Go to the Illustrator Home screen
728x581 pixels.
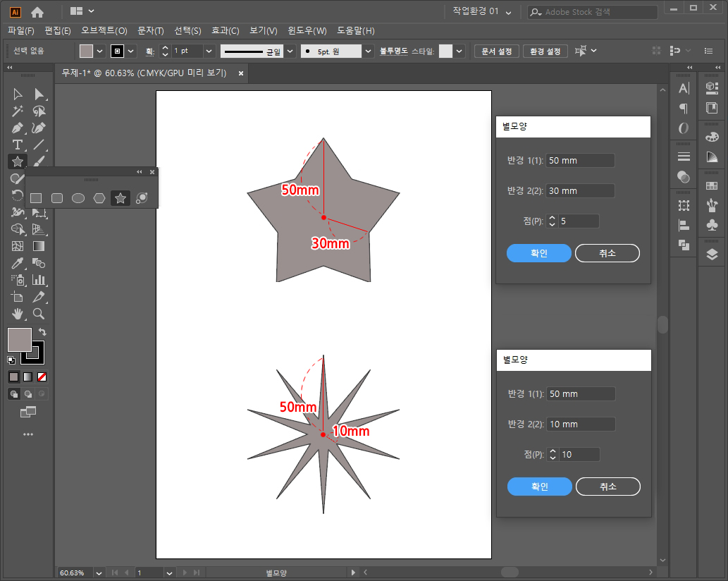pos(37,11)
